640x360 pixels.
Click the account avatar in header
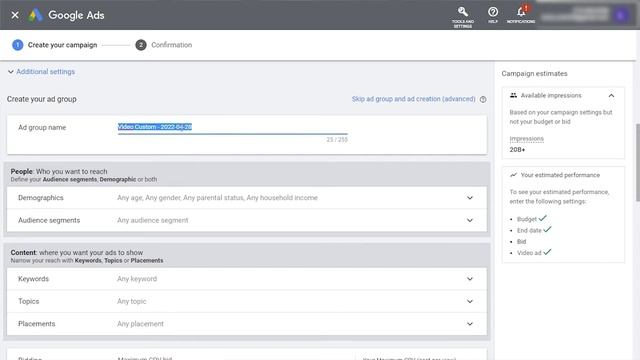point(621,16)
